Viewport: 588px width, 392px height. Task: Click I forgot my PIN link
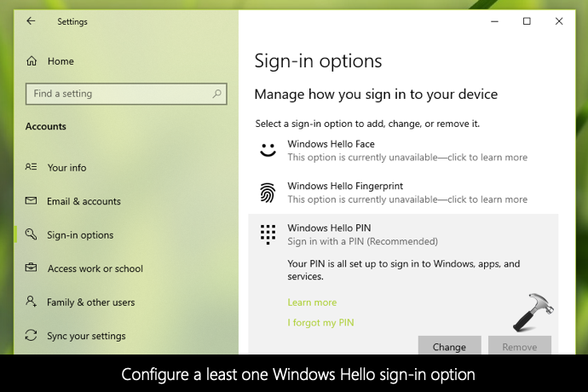pyautogui.click(x=320, y=323)
